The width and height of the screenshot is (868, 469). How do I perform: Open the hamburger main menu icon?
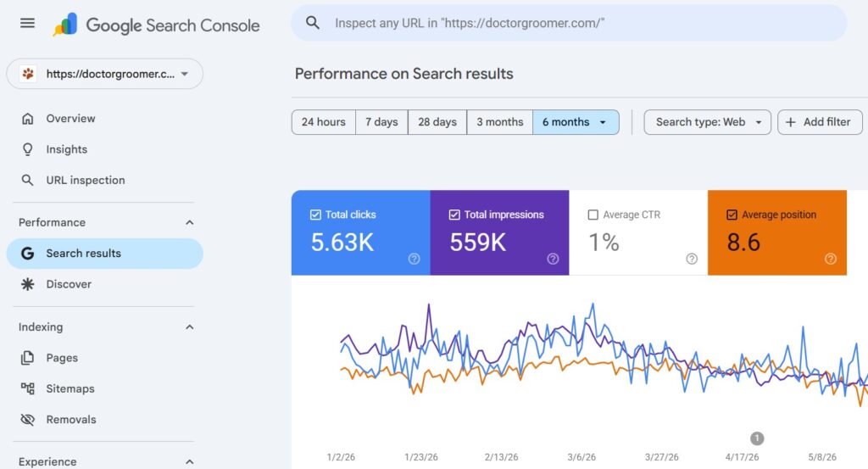[28, 23]
